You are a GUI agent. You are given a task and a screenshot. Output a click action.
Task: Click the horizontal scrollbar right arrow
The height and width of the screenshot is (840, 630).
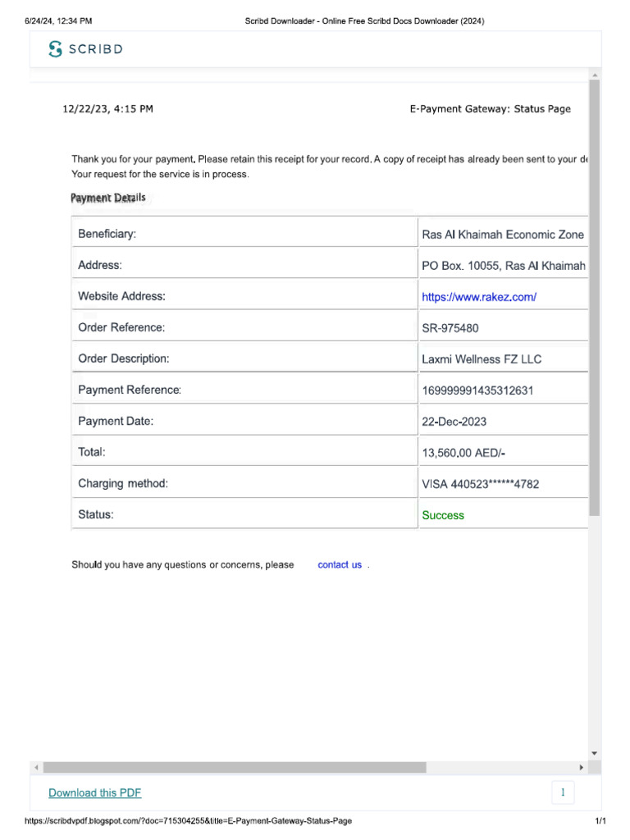click(x=582, y=768)
